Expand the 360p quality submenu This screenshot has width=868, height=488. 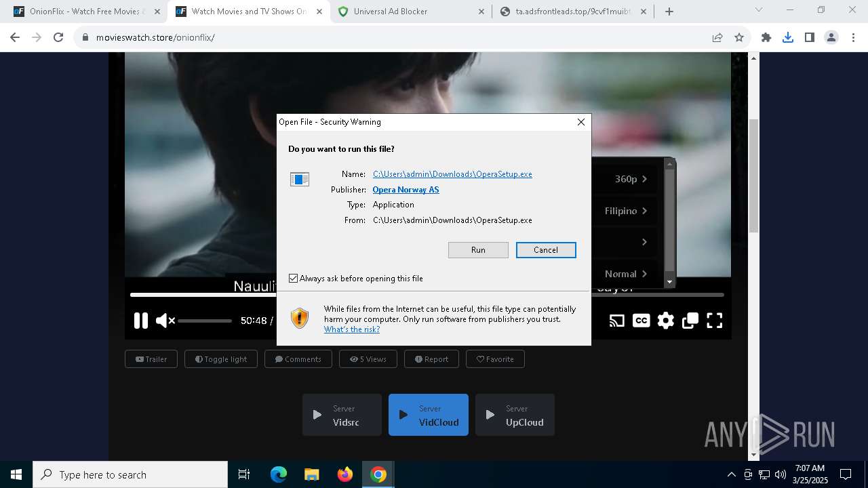625,179
